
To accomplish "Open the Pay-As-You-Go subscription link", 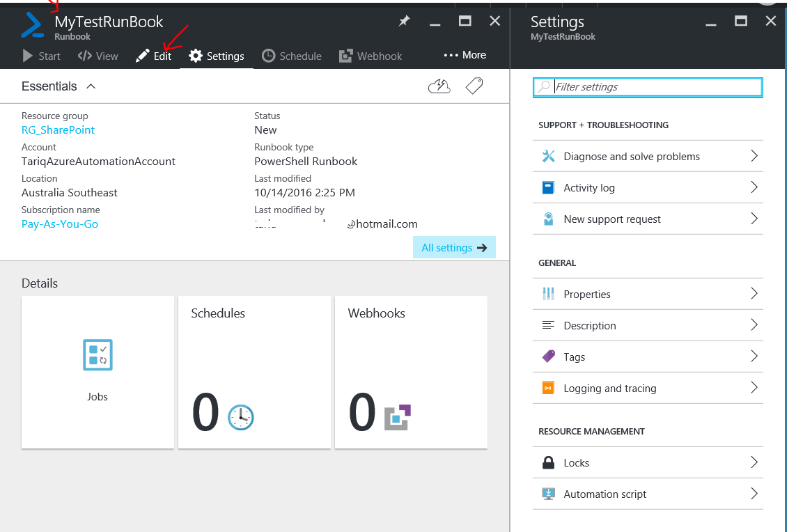I will pyautogui.click(x=60, y=224).
